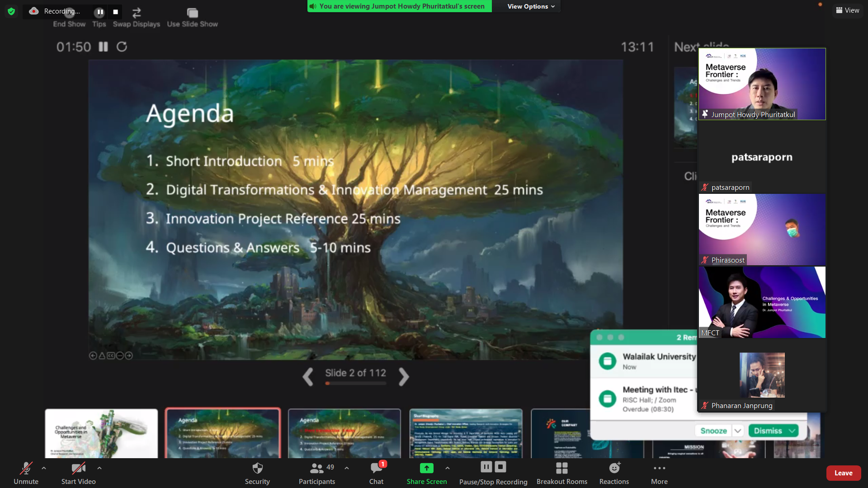Expand the arrow next to Participants

click(347, 468)
